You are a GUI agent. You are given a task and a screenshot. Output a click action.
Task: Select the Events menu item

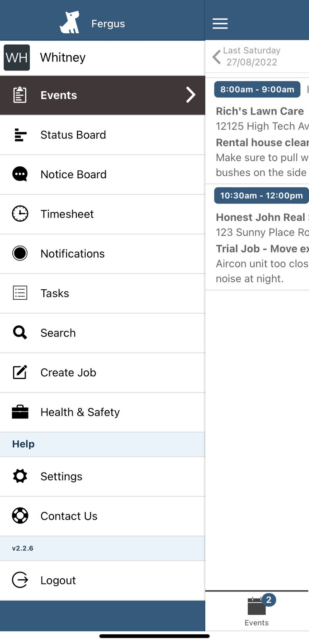[x=102, y=95]
